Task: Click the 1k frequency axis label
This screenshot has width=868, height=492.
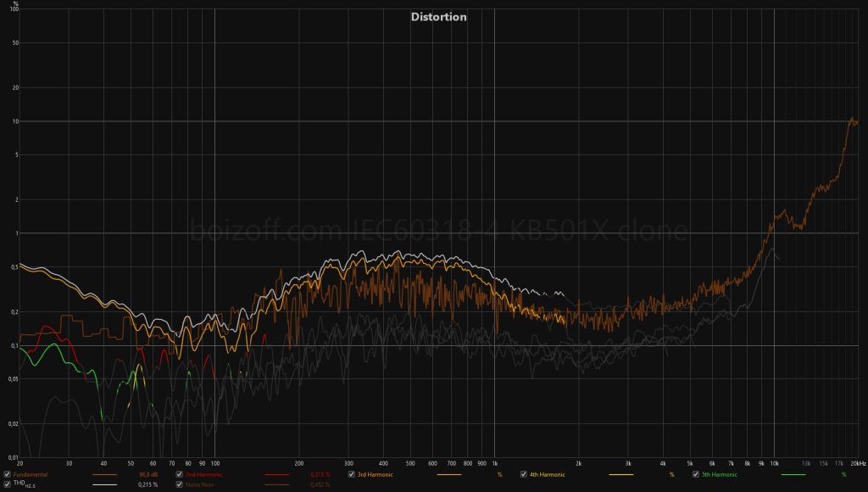Action: point(495,463)
